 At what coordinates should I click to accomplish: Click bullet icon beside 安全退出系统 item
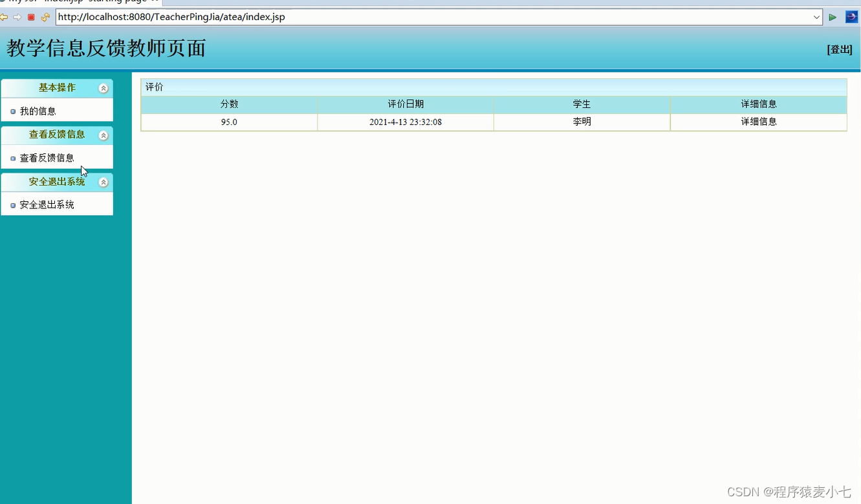point(13,205)
